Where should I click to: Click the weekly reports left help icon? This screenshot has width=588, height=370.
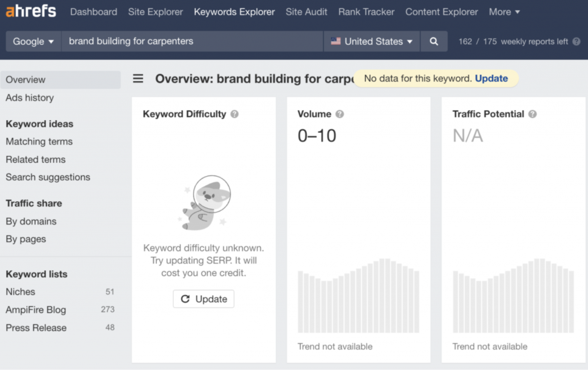point(576,41)
